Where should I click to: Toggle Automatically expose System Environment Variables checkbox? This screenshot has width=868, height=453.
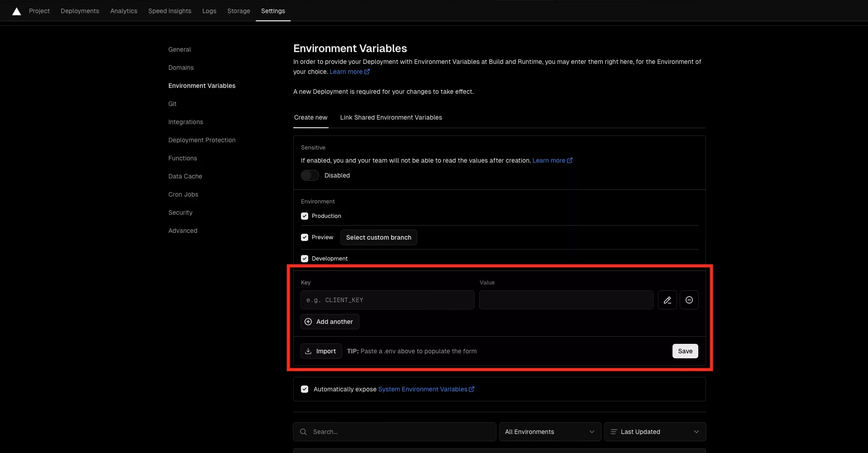tap(305, 389)
